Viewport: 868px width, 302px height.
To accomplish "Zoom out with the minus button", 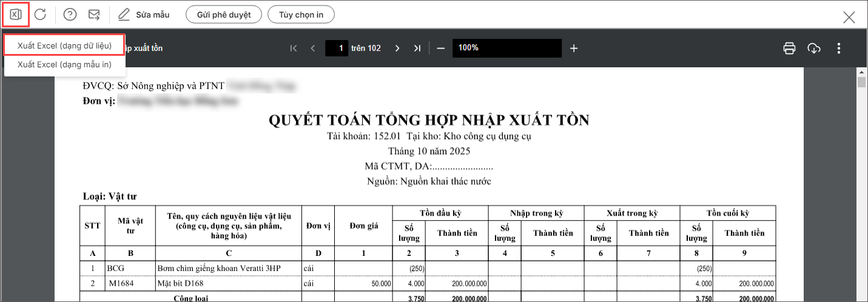I will [441, 49].
